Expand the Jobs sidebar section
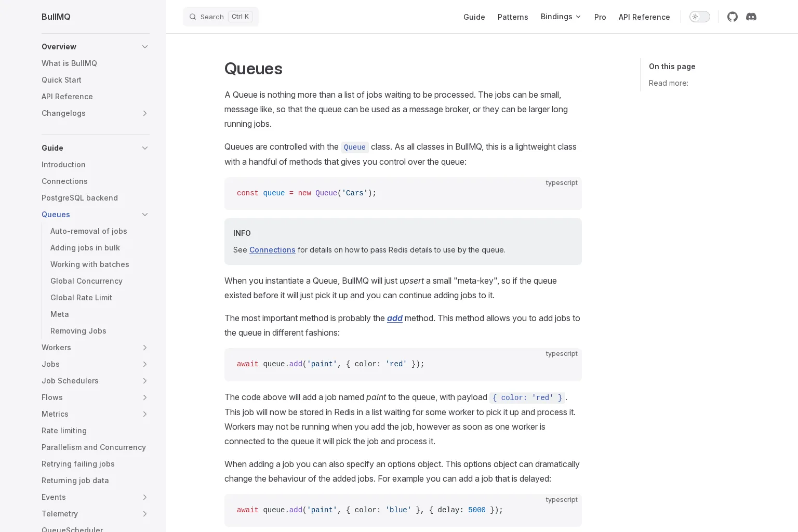Screen dimensions: 798x532 [x=145, y=364]
